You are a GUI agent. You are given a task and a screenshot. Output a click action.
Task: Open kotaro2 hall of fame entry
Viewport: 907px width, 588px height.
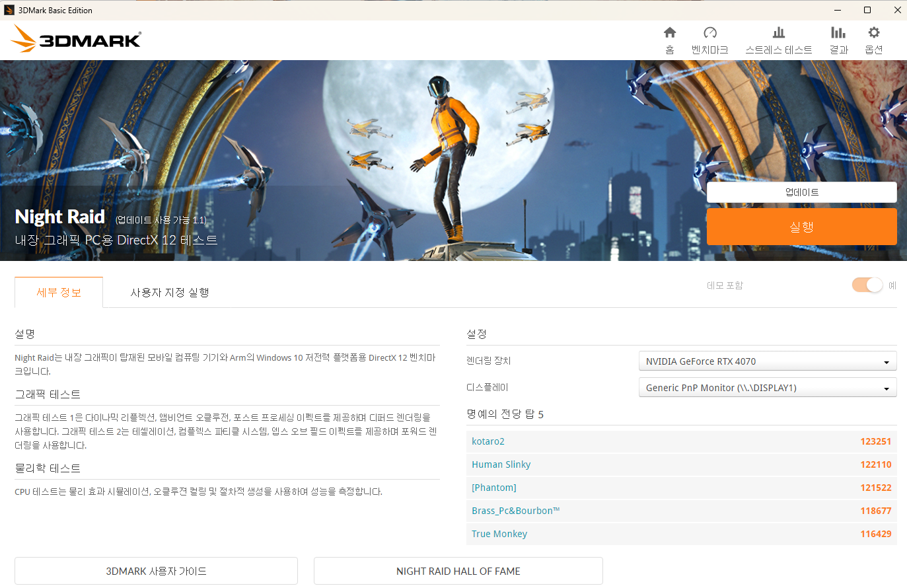click(x=488, y=441)
